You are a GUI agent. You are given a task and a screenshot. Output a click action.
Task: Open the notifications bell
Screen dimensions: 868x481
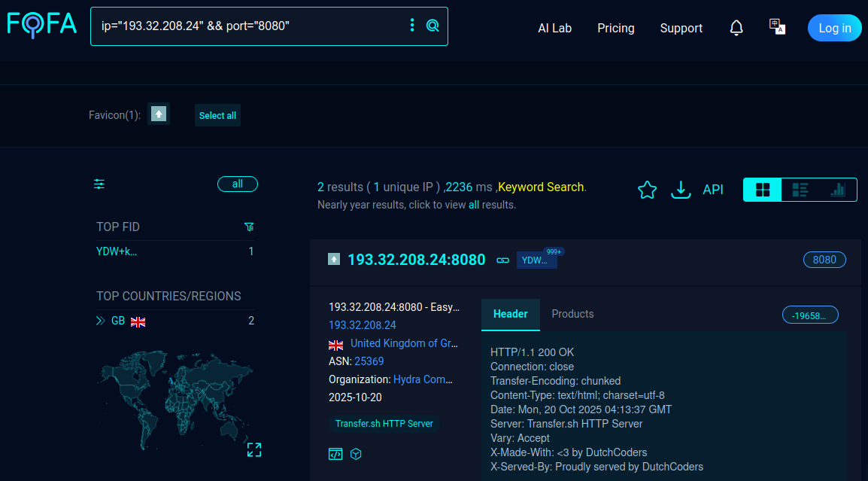(736, 28)
